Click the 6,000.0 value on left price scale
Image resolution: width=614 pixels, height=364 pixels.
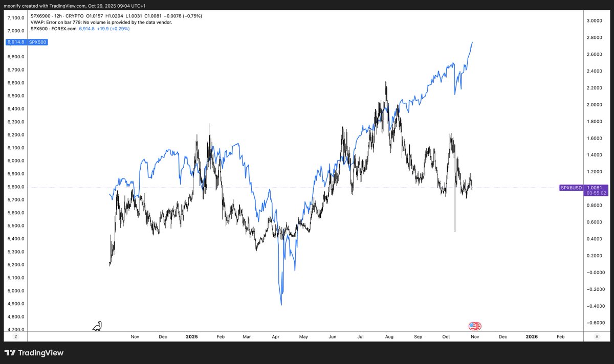[x=16, y=161]
